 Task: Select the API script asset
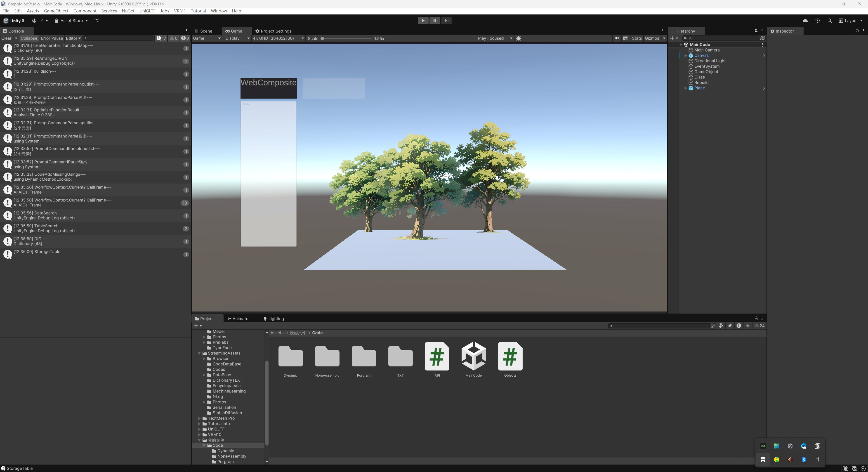[437, 356]
